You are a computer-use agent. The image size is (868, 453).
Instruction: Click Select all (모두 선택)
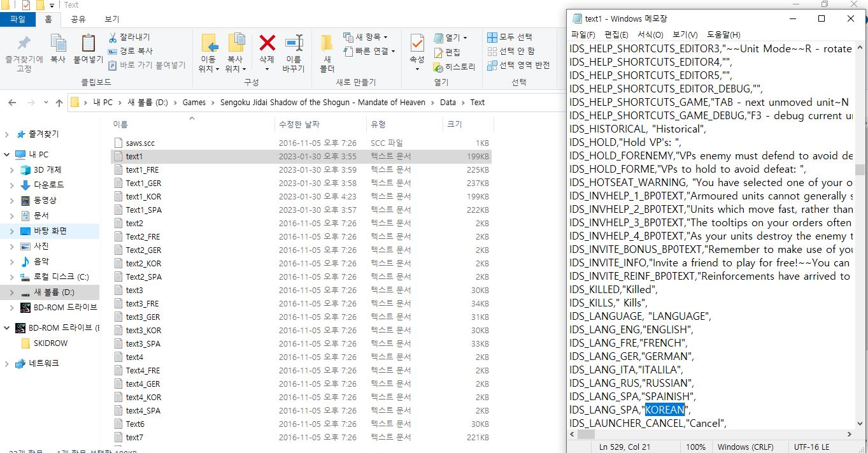pyautogui.click(x=509, y=37)
